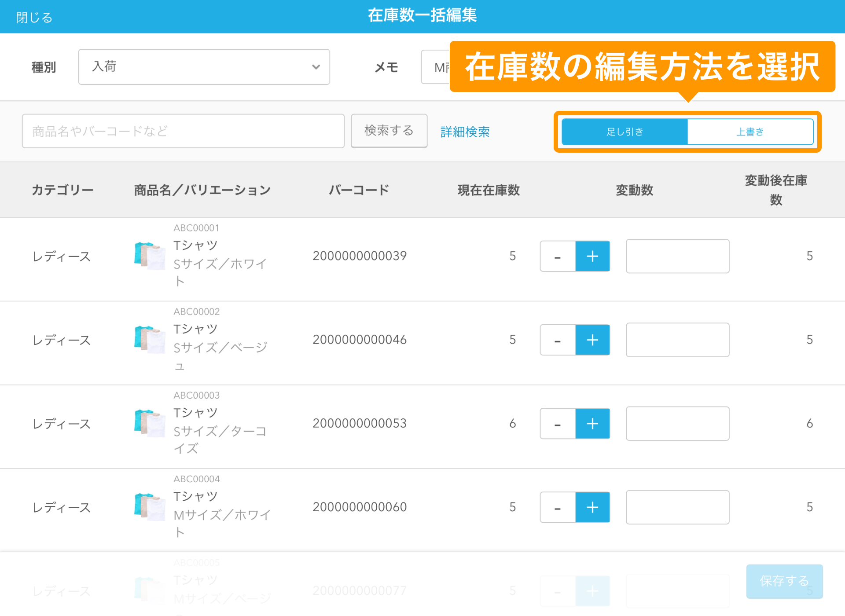Open the 種別 dropdown showing 入荷
845x616 pixels.
pyautogui.click(x=204, y=67)
